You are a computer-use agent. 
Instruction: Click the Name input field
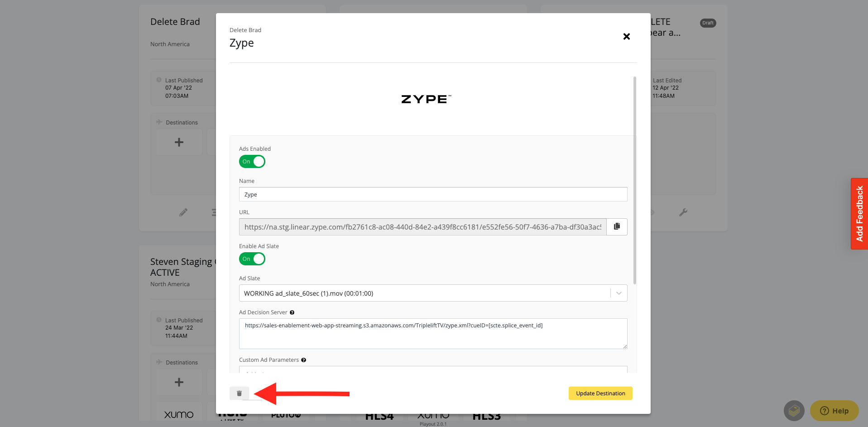[x=433, y=194]
